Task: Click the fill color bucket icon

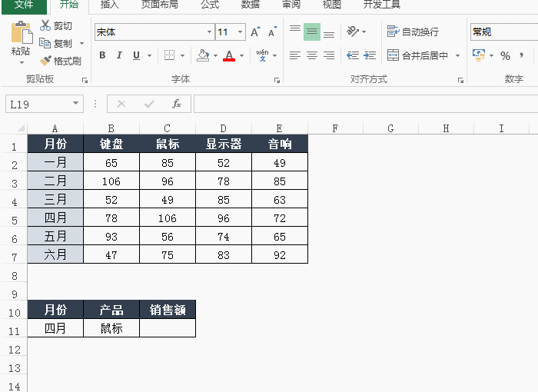Action: pyautogui.click(x=203, y=55)
